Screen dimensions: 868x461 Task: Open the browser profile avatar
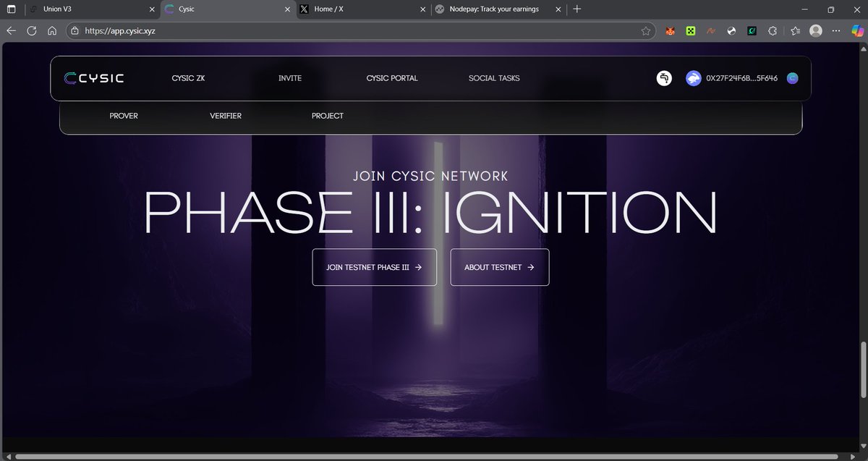[816, 31]
